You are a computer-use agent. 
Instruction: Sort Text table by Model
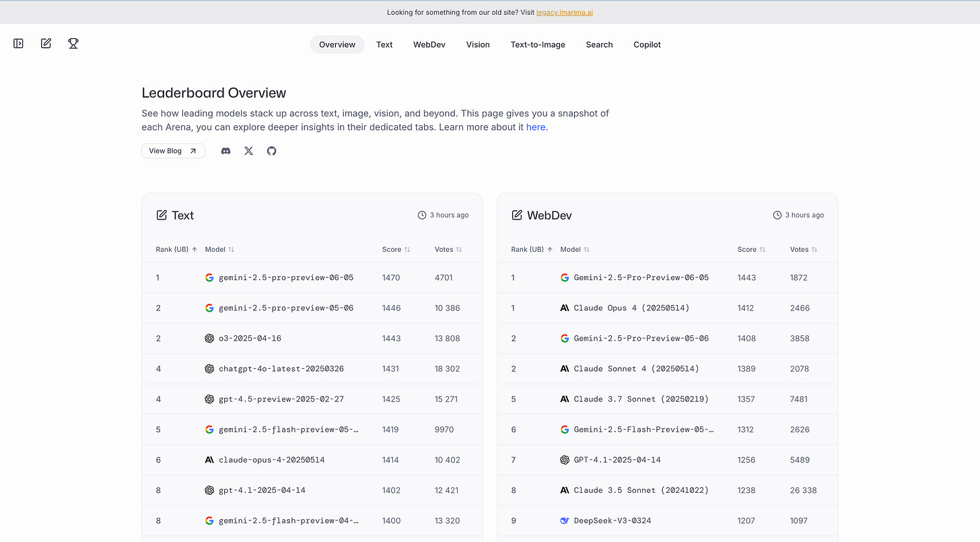click(x=220, y=249)
